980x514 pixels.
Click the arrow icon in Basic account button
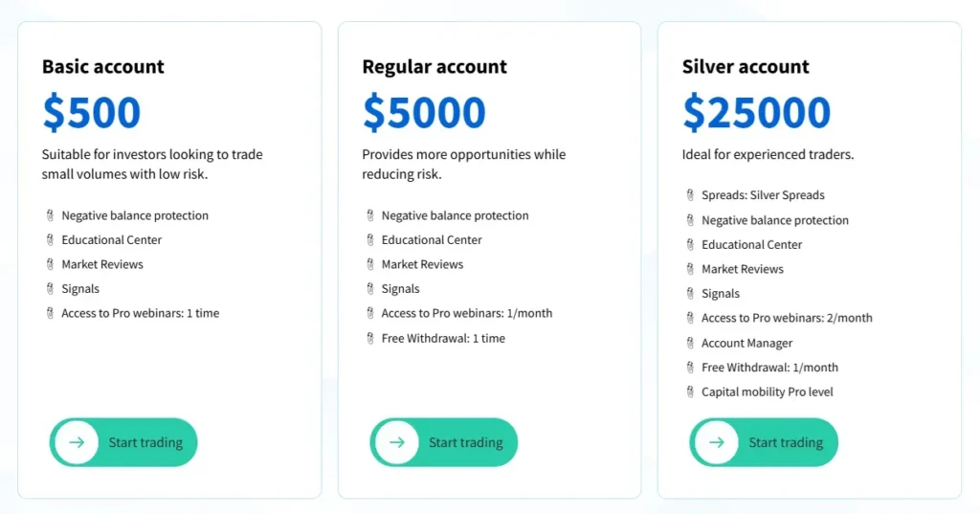pos(77,442)
